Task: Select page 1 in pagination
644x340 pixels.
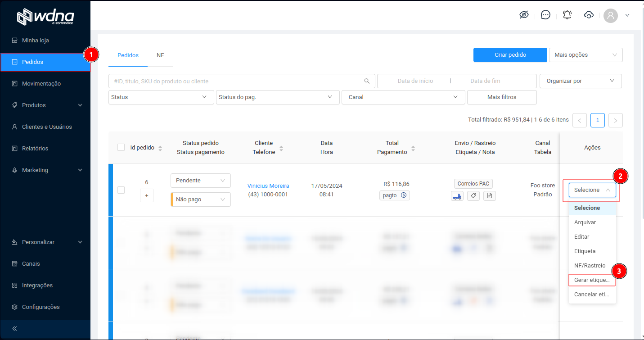Action: tap(598, 120)
